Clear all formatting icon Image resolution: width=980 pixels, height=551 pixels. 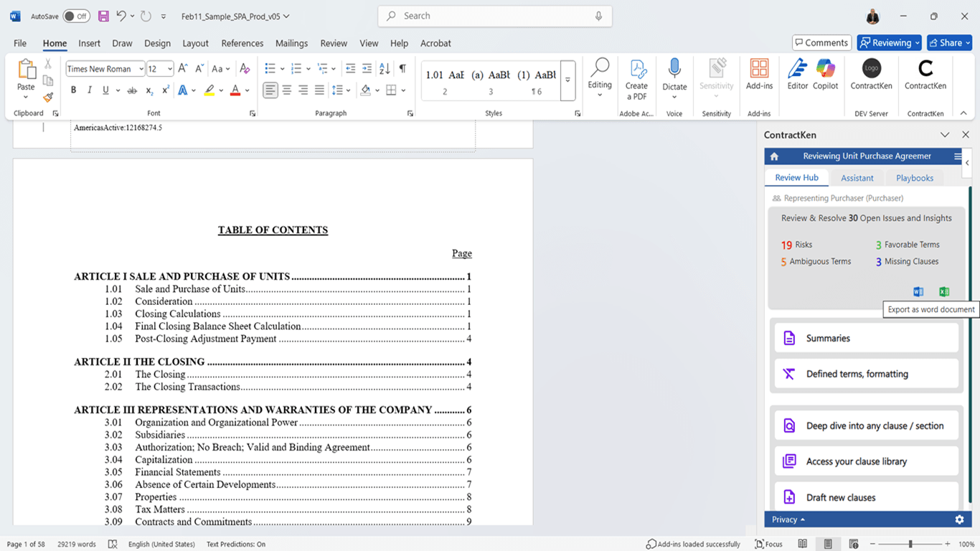[245, 69]
